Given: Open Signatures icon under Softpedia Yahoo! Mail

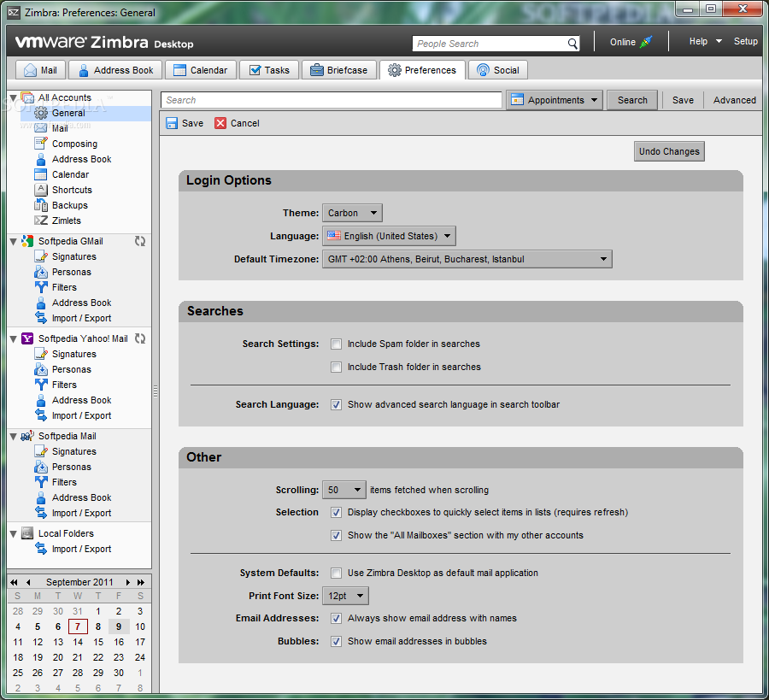Looking at the screenshot, I should (41, 354).
